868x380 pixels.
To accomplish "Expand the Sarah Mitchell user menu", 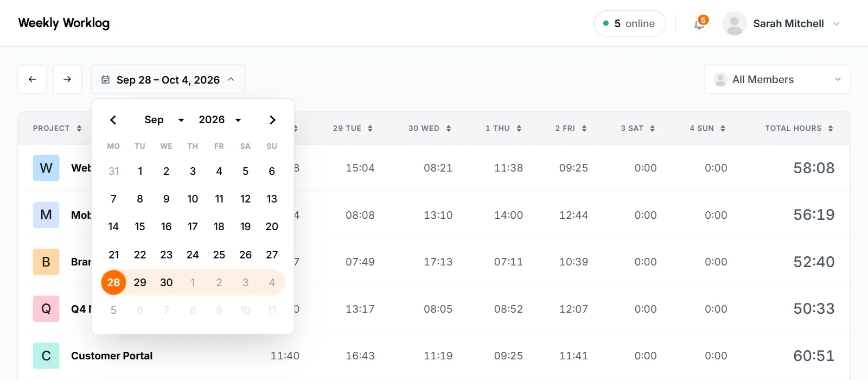I will [837, 24].
